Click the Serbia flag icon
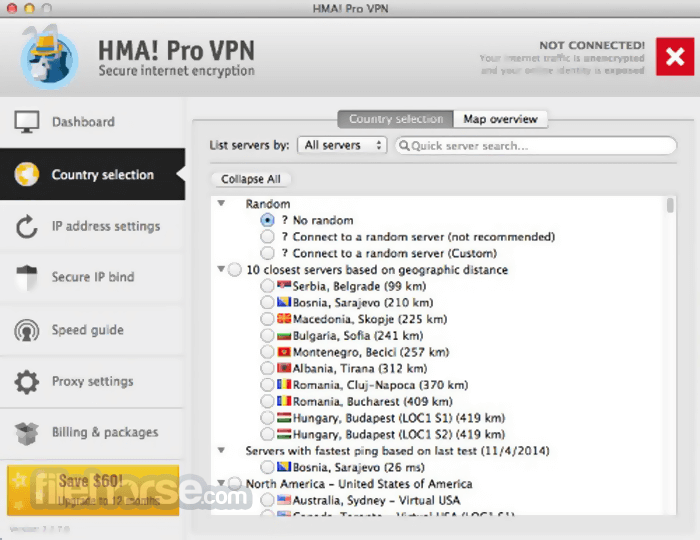The image size is (700, 540). tap(284, 286)
